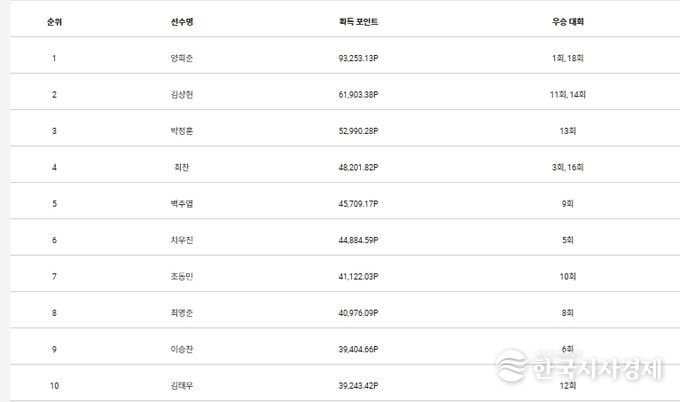
Task: Click player name 최찬
Action: click(182, 167)
